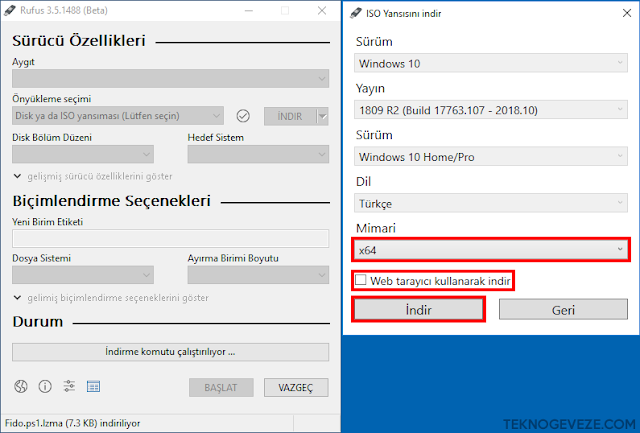The height and width of the screenshot is (433, 640).
Task: Open the Mimari x64 dropdown
Action: coord(491,250)
